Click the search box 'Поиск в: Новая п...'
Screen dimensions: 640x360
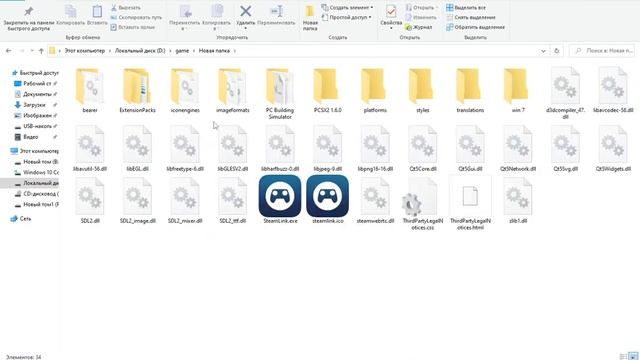coord(602,51)
